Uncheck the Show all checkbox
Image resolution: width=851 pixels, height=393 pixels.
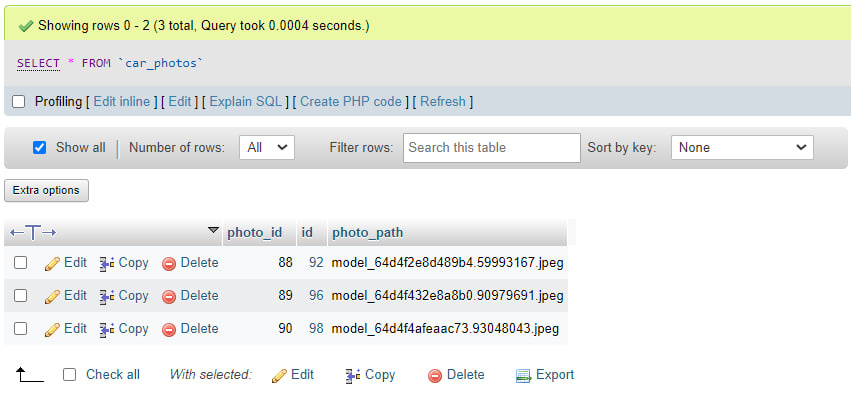(x=40, y=148)
